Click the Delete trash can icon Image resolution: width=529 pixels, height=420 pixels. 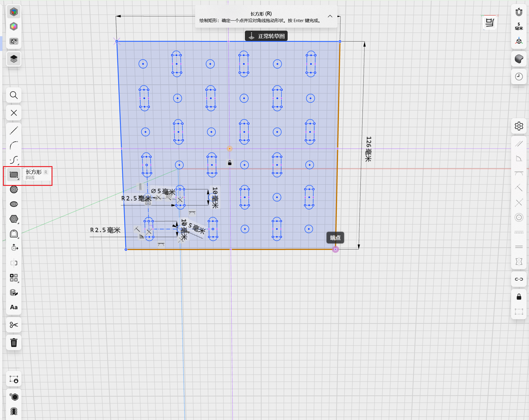click(14, 343)
